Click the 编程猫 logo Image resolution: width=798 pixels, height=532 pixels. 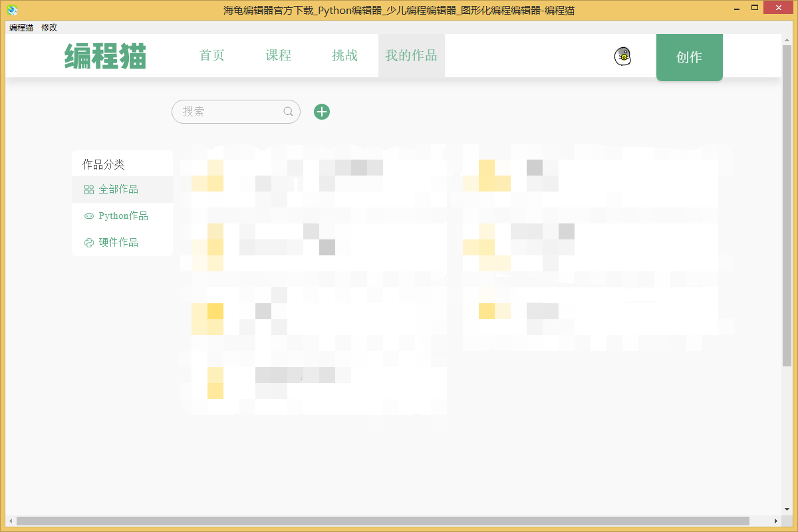pos(105,56)
